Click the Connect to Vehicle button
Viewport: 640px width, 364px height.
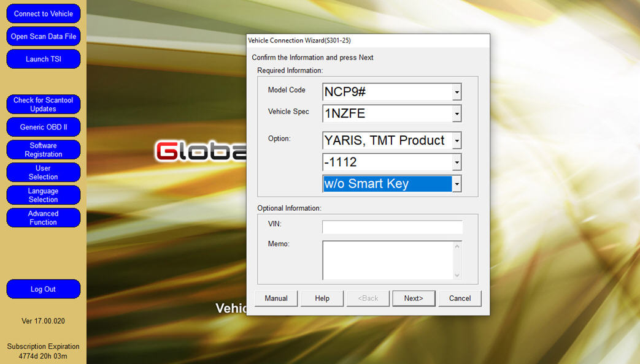[x=44, y=13]
